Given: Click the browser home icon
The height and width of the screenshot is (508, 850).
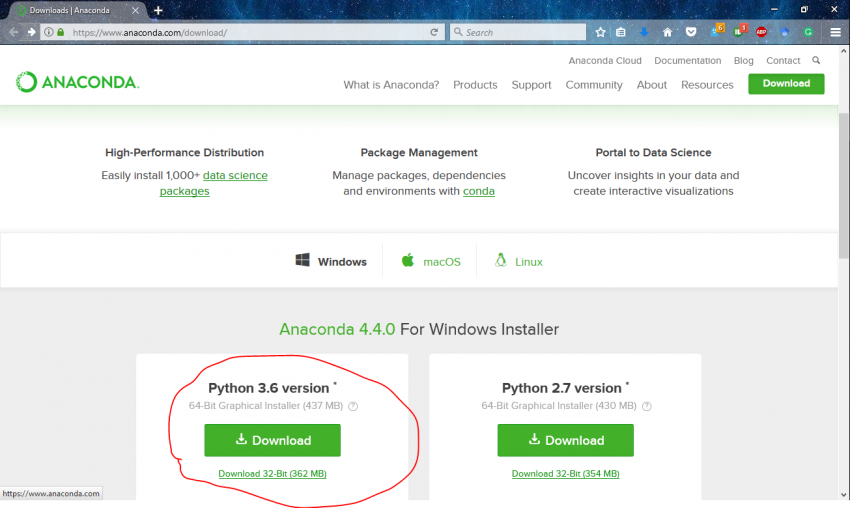Looking at the screenshot, I should [x=667, y=32].
